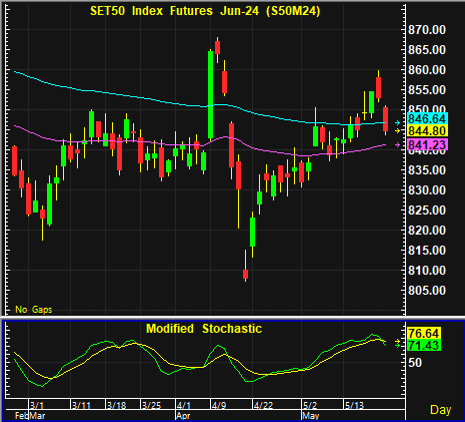Viewport: 465px width, 422px height.
Task: Click the 815.00 price axis label
Action: 427,250
